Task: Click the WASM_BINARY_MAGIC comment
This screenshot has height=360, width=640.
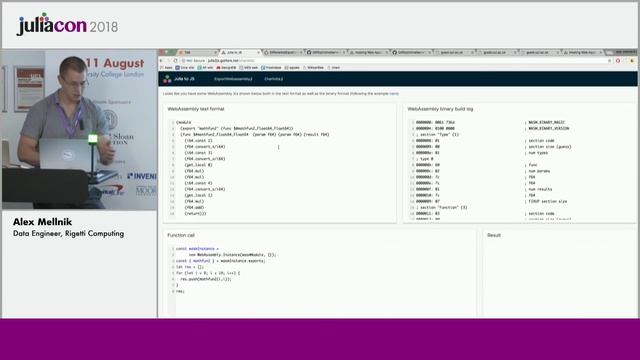Action: (x=545, y=122)
